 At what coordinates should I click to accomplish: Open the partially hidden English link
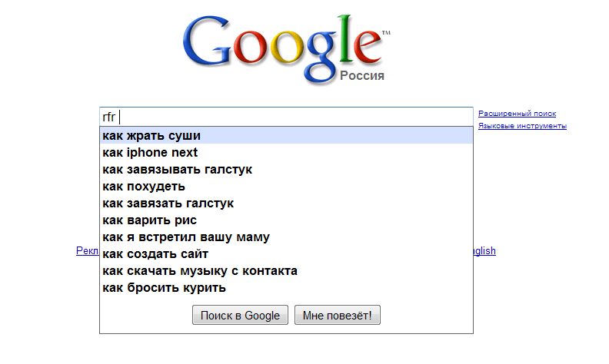click(484, 251)
